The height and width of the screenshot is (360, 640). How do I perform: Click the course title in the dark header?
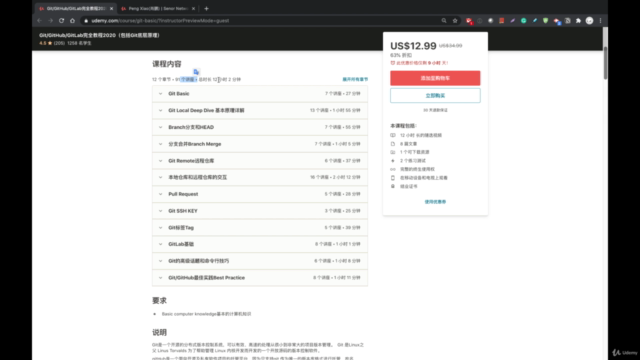click(99, 35)
